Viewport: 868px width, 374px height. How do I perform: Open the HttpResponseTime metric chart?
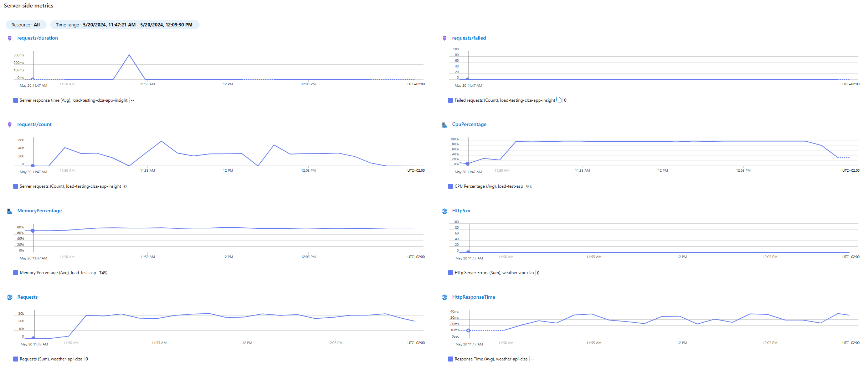(473, 297)
